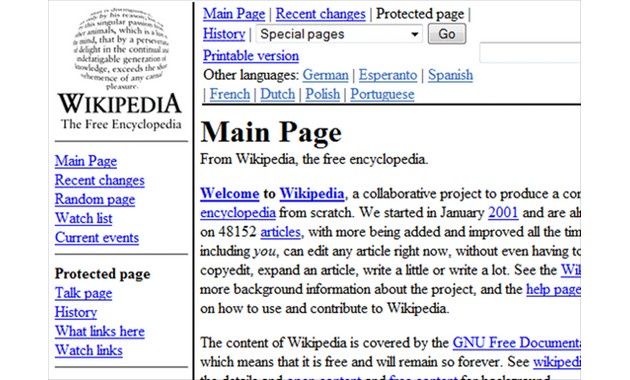Image resolution: width=630 pixels, height=380 pixels.
Task: Follow the help page link
Action: [x=553, y=290]
